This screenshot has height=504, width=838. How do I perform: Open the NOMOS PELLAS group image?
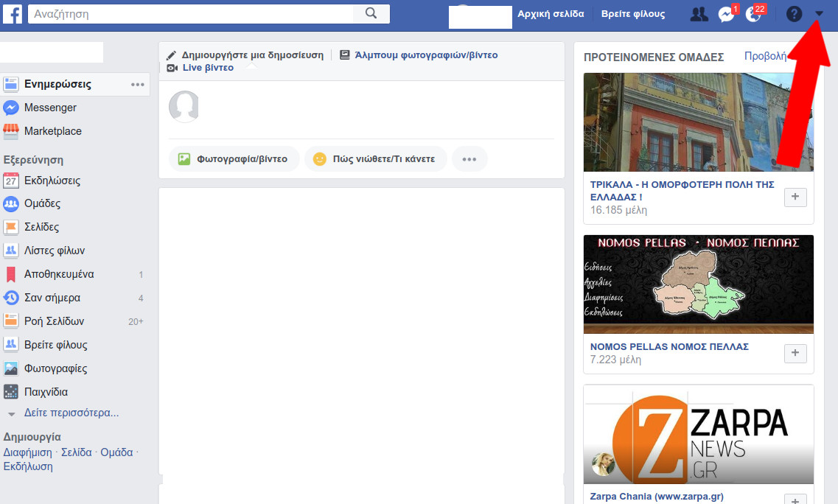point(698,284)
